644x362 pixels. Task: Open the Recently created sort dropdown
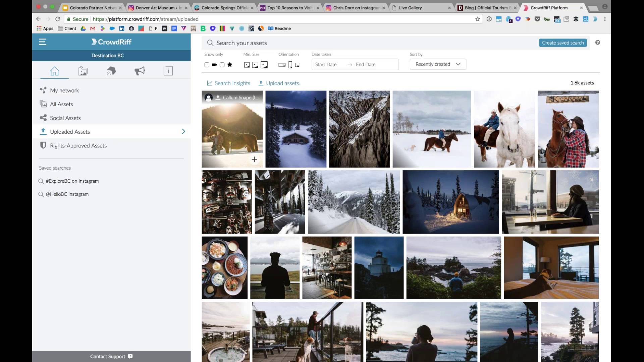click(438, 64)
